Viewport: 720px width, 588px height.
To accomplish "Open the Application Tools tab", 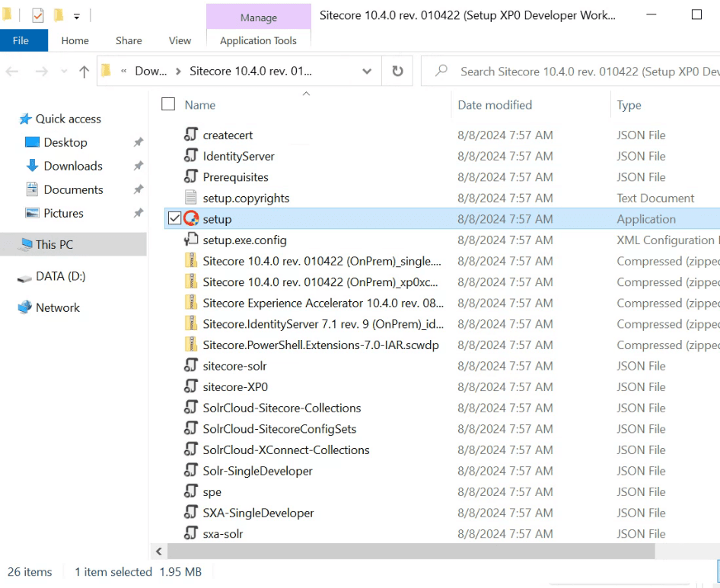I will point(258,40).
